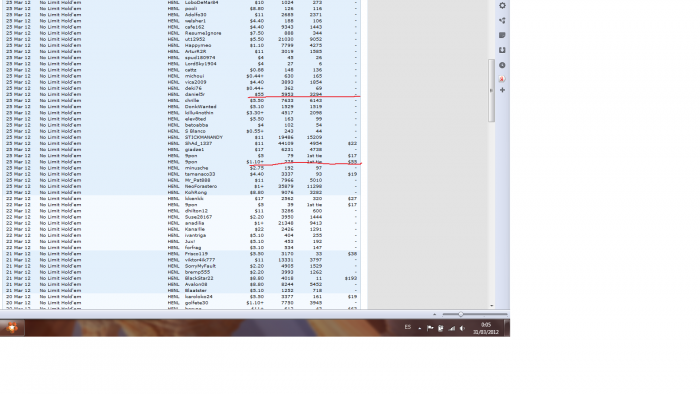Click the share icon in the sidebar
Viewport: 700px width, 394px height.
coord(502,21)
